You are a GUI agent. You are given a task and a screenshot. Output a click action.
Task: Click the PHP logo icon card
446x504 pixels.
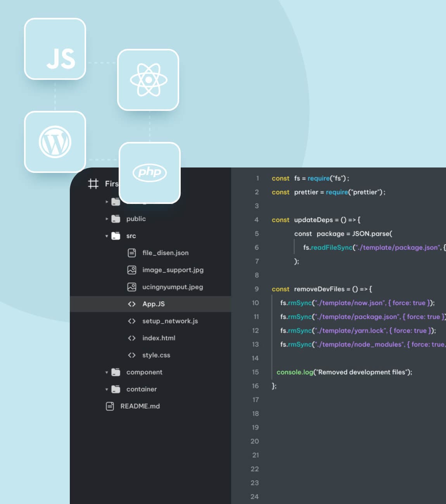click(x=150, y=173)
